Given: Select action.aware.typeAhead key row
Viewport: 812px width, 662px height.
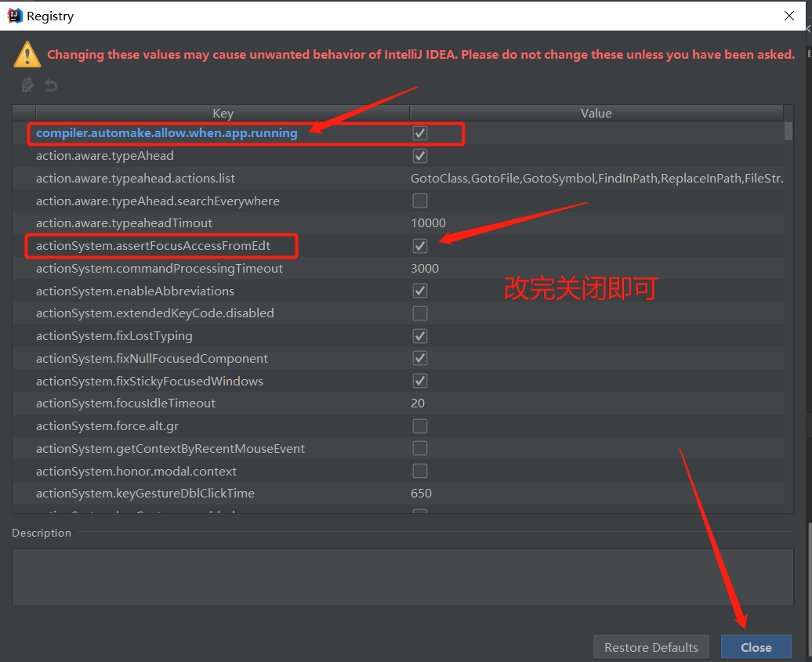Looking at the screenshot, I should [x=104, y=156].
